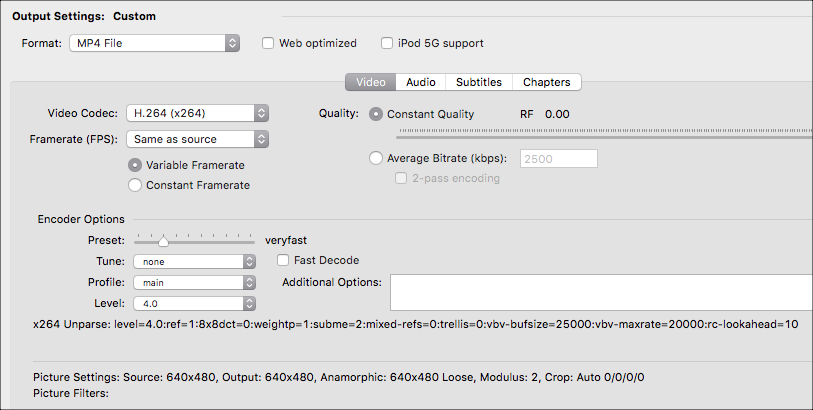This screenshot has height=410, width=813.
Task: Expand the Profile dropdown showing main
Action: tap(194, 282)
